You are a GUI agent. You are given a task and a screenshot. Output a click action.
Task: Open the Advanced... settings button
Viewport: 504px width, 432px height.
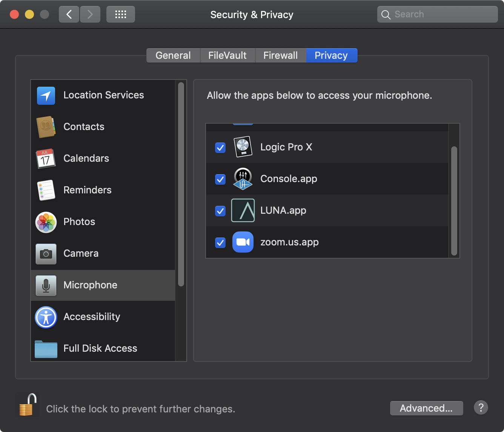pos(426,408)
